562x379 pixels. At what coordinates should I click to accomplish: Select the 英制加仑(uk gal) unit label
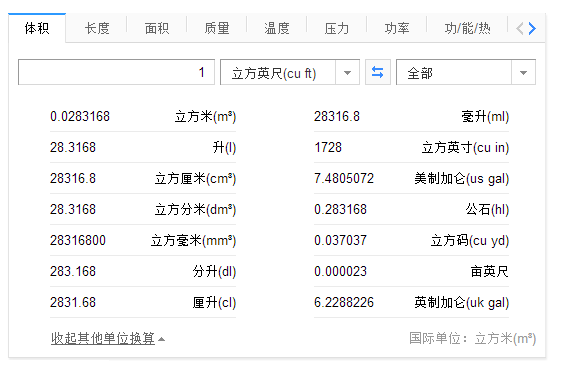click(x=462, y=302)
